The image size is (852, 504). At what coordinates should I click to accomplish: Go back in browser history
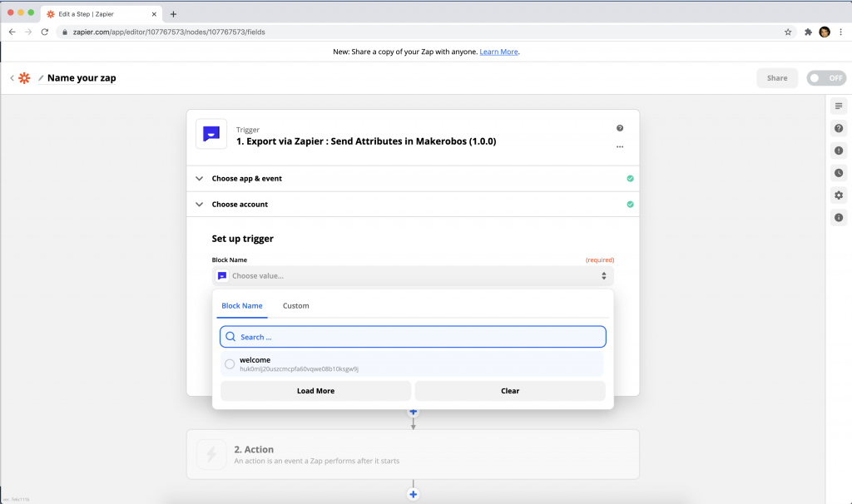pyautogui.click(x=12, y=32)
